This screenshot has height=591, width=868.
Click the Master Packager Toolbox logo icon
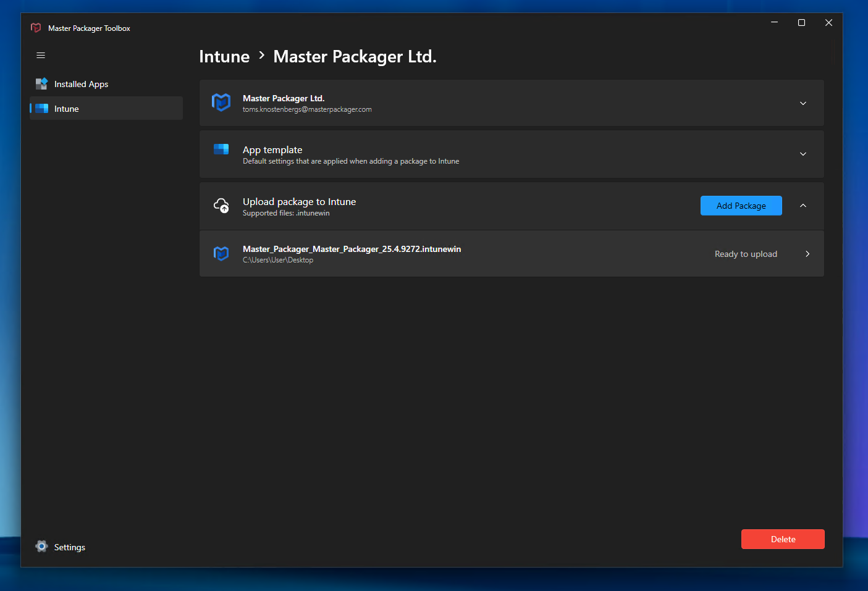[x=36, y=28]
